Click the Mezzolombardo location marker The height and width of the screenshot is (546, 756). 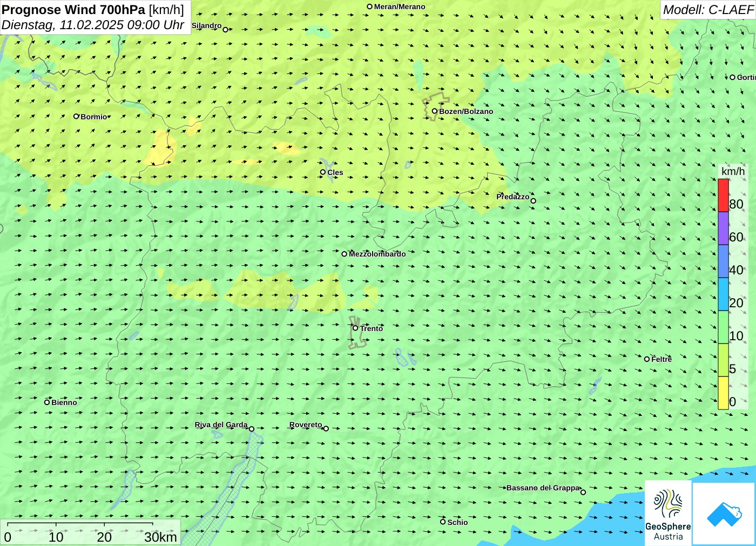[345, 254]
